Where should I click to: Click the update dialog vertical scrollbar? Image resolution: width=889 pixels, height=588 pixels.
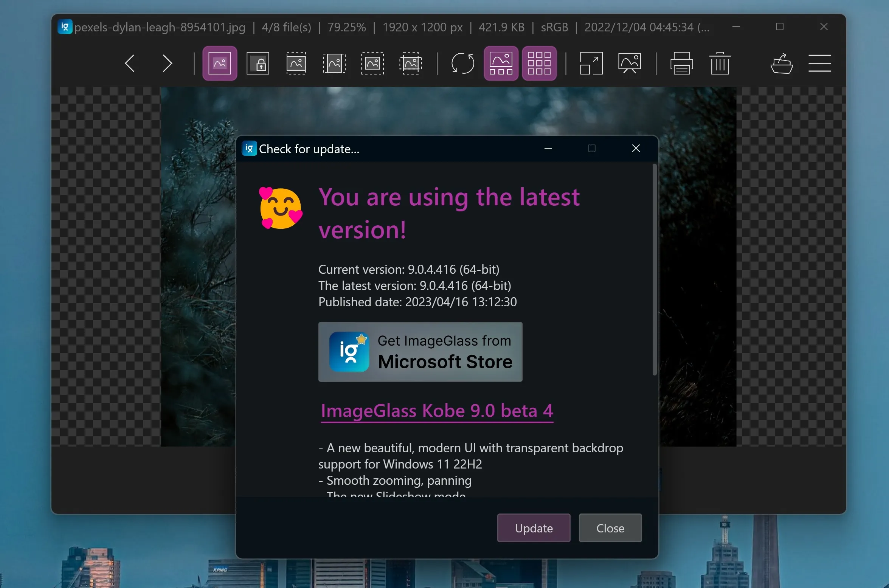[x=654, y=269]
